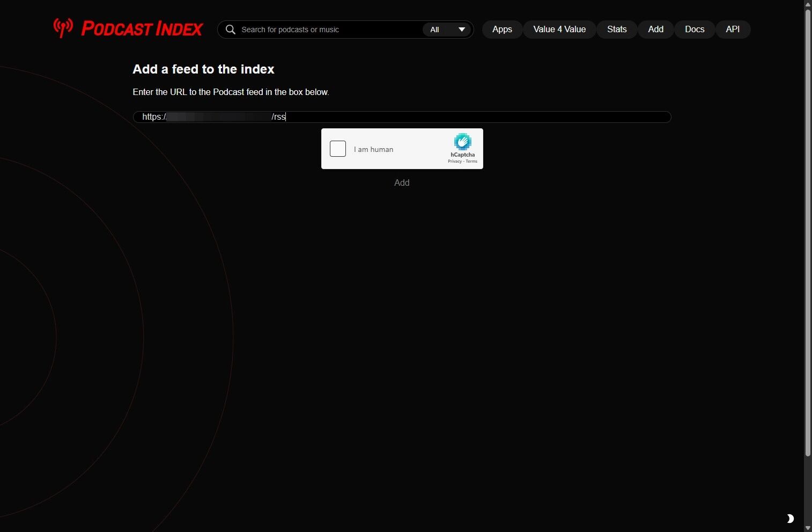Select Add in the top navigation
This screenshot has width=812, height=532.
click(x=655, y=30)
